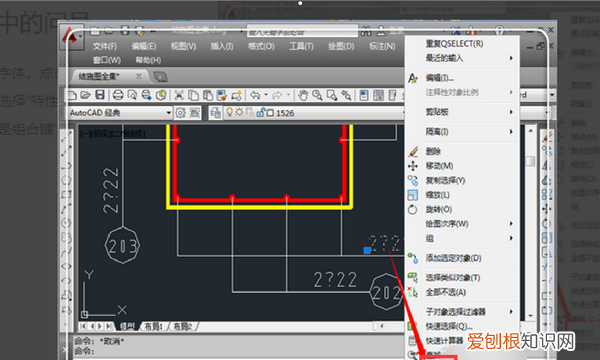
Task: Open the 窗口(W) menu
Action: [107, 60]
